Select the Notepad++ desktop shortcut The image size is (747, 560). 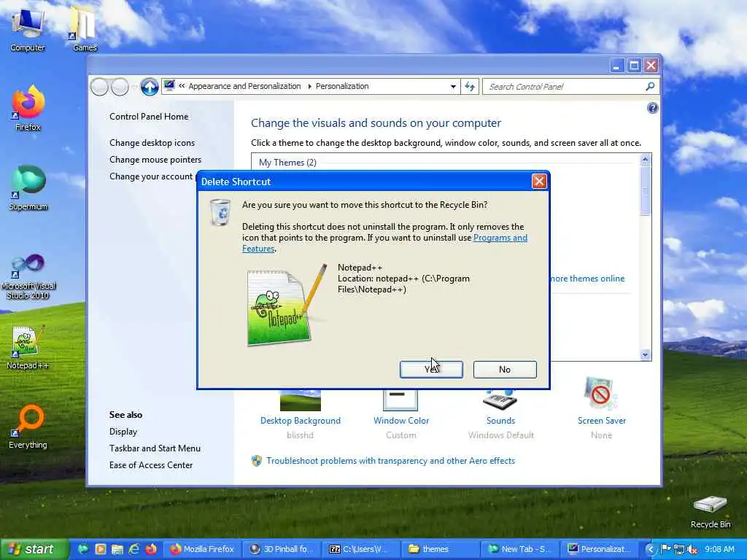coord(28,348)
